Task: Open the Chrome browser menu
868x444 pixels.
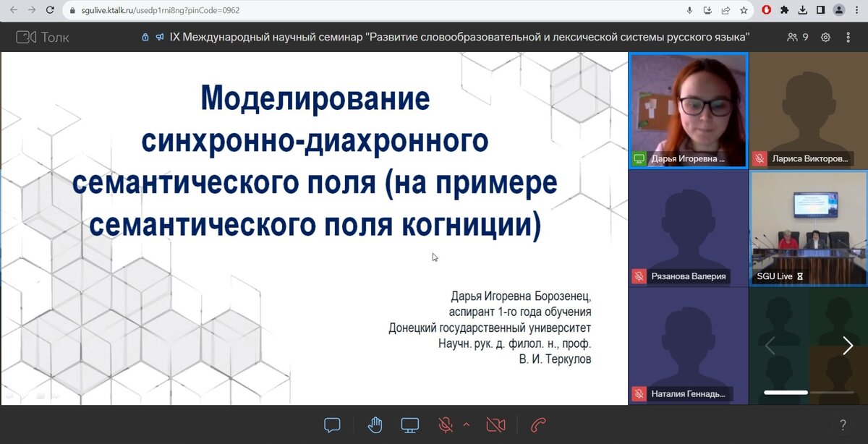Action: (x=858, y=11)
